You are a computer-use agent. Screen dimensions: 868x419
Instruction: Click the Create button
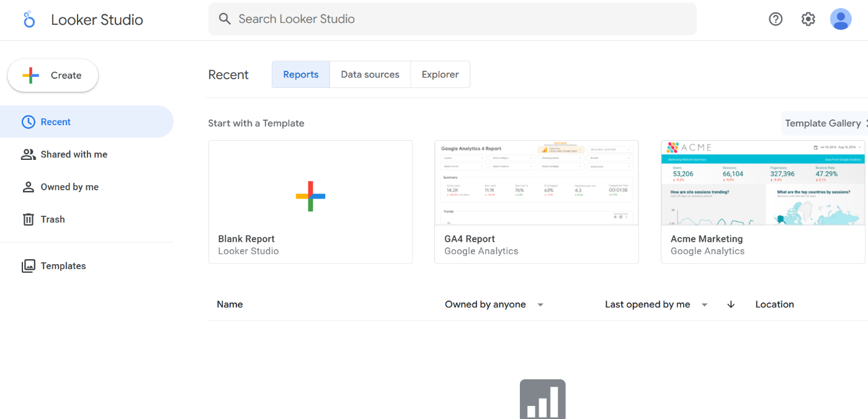[53, 76]
